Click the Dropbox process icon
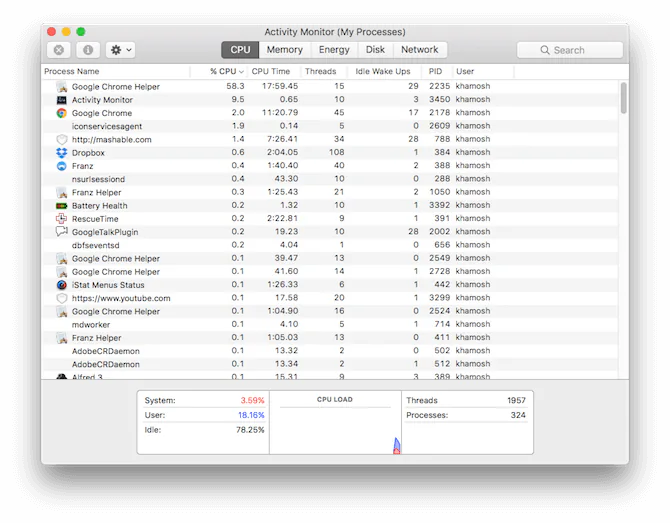This screenshot has width=670, height=523. 62,153
